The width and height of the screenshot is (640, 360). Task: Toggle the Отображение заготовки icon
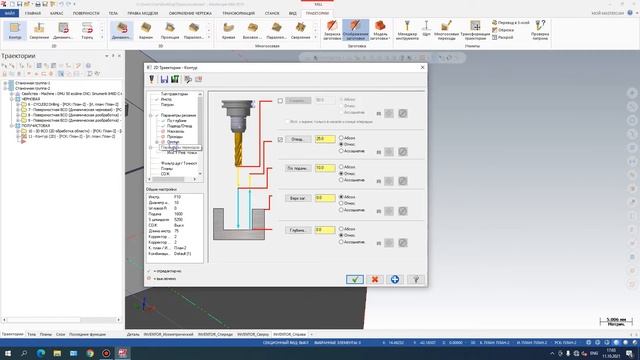tap(356, 30)
